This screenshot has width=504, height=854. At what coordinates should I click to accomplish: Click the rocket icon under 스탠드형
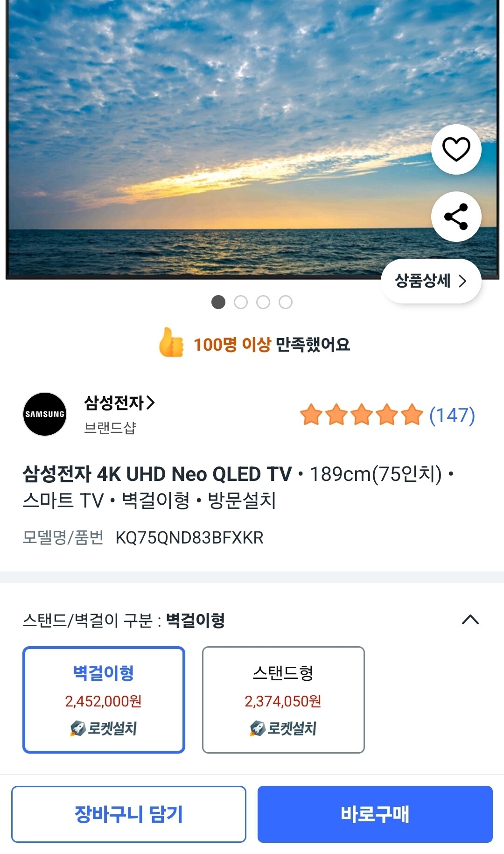(x=257, y=728)
